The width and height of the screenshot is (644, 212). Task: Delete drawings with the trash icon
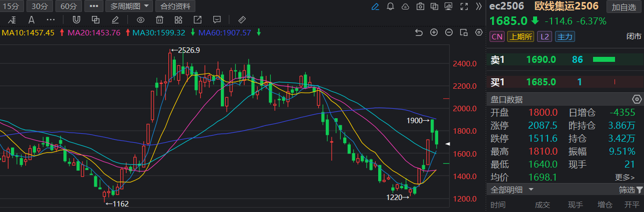159,20
